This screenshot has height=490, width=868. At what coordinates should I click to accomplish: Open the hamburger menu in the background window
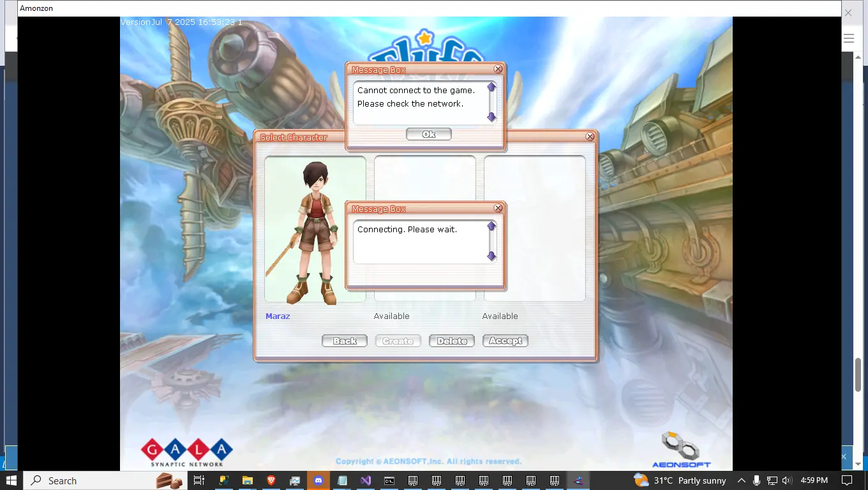point(849,38)
